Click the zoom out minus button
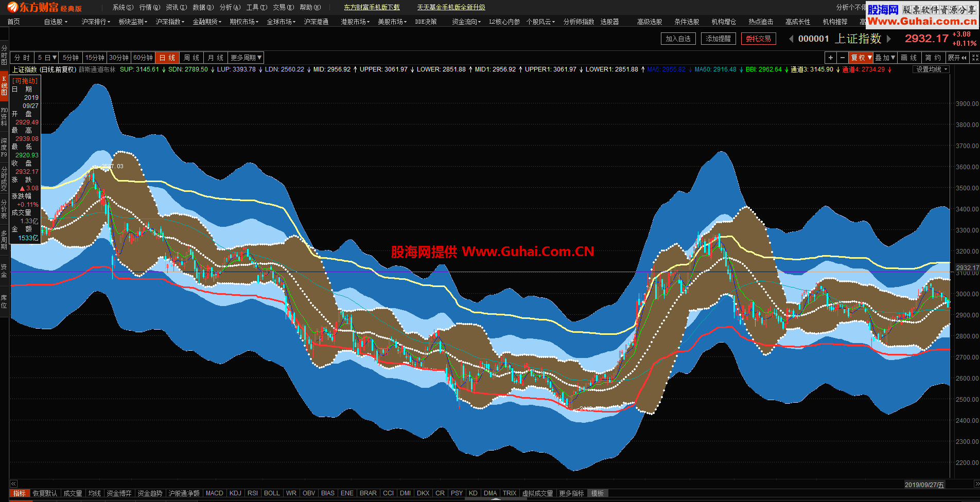The height and width of the screenshot is (502, 980). click(843, 58)
